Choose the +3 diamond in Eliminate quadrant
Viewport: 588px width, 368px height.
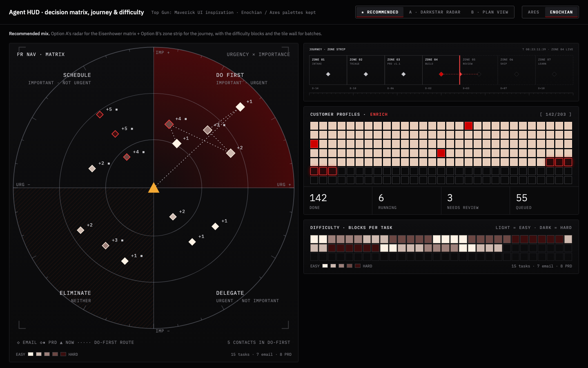coord(105,246)
